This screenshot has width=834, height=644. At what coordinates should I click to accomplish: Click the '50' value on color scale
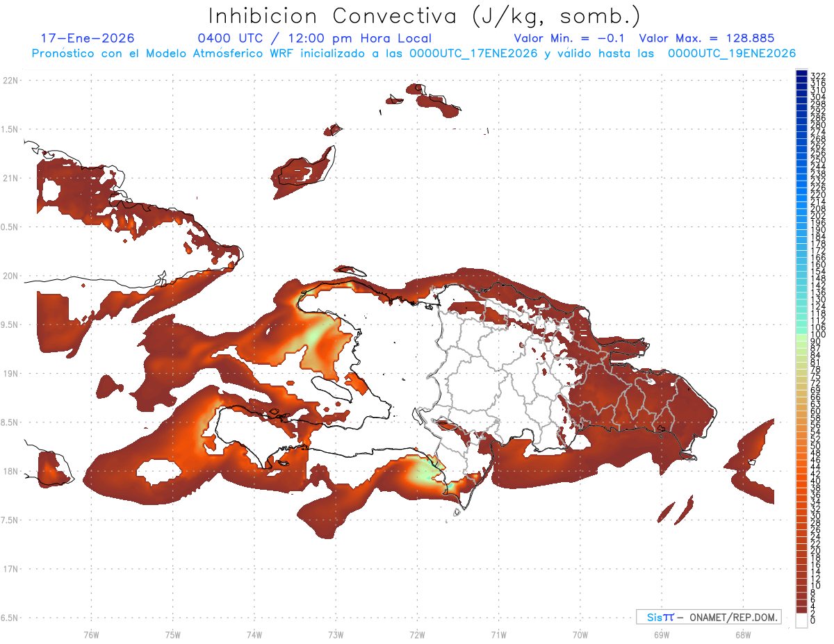click(x=815, y=445)
